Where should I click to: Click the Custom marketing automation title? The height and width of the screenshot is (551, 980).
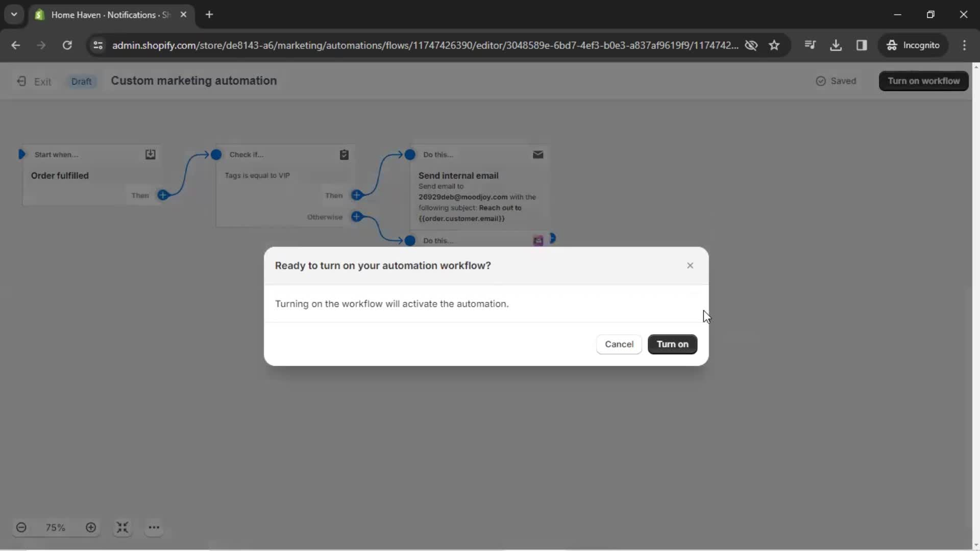193,80
